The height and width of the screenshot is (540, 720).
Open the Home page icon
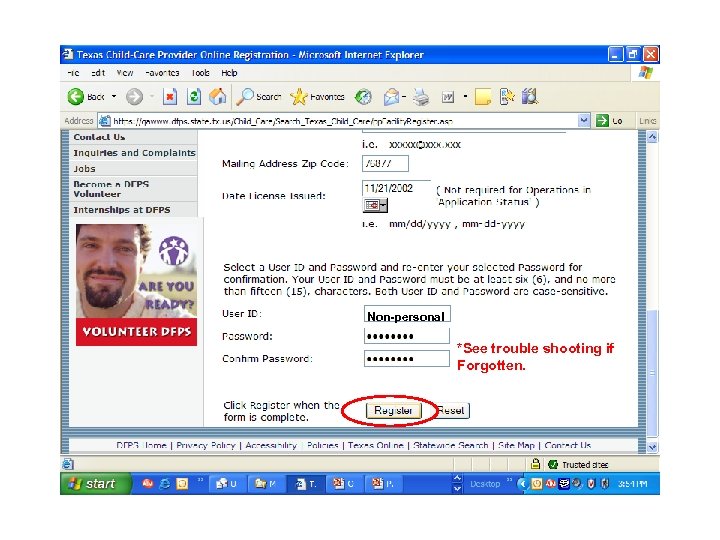coord(218,97)
